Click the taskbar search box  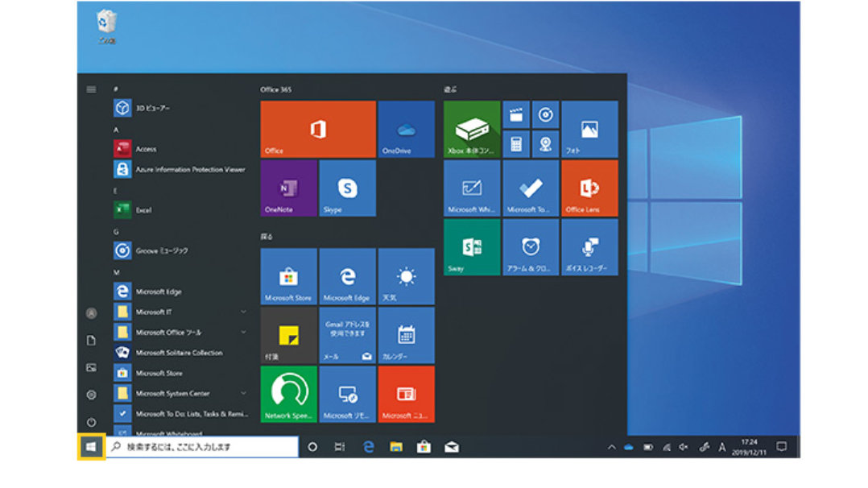[x=202, y=447]
